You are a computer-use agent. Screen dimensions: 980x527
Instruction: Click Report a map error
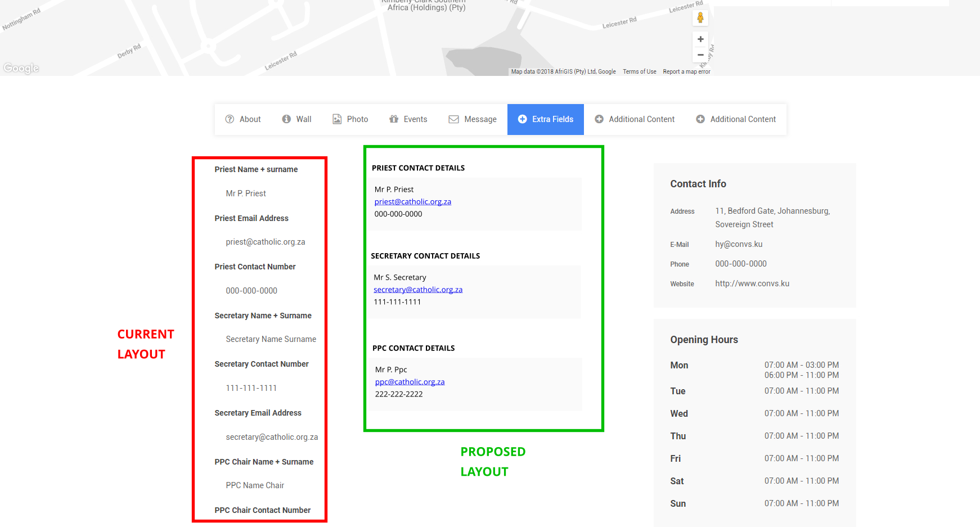pyautogui.click(x=686, y=71)
